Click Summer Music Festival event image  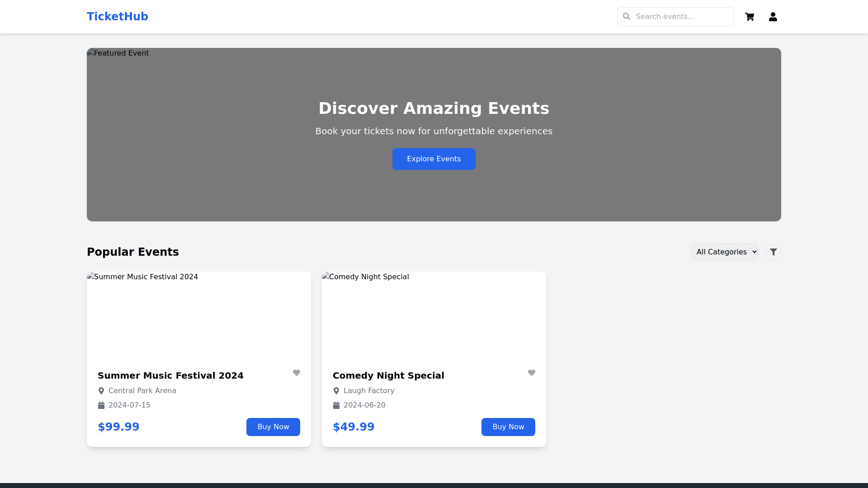199,316
